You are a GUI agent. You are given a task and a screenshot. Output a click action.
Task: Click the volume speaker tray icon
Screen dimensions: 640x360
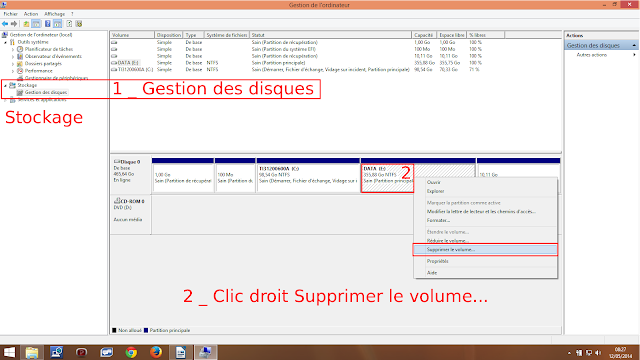[598, 353]
